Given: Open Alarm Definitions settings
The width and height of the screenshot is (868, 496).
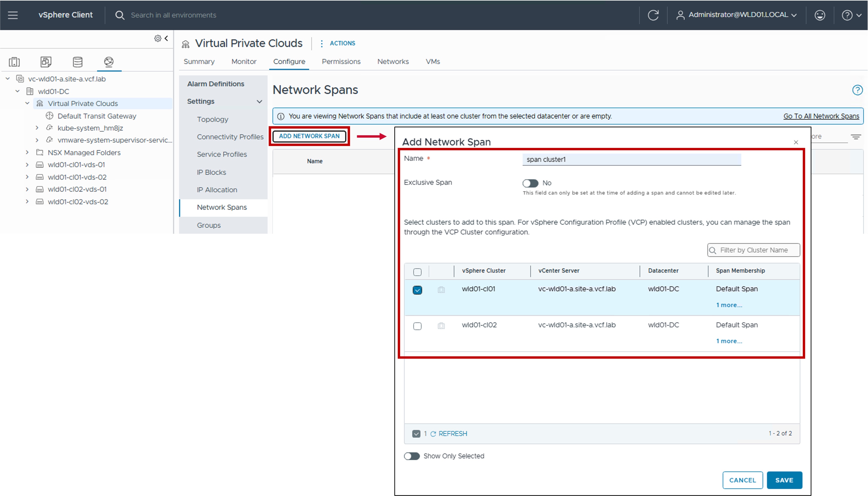Looking at the screenshot, I should (x=216, y=84).
